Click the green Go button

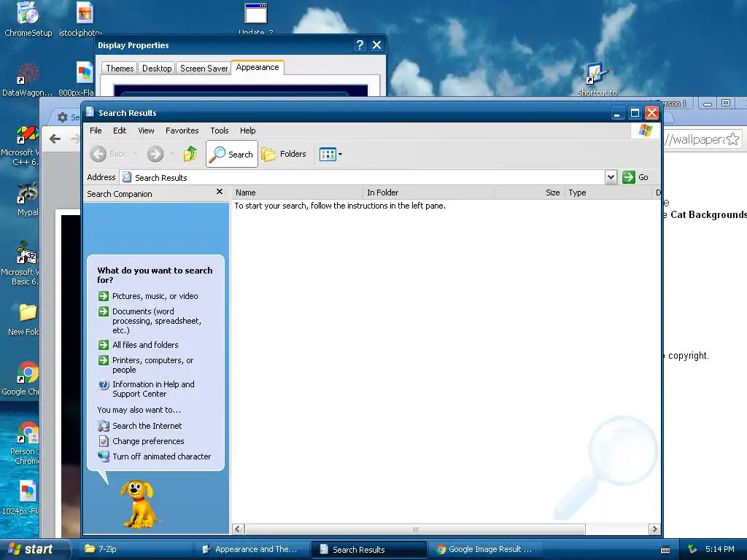point(635,177)
